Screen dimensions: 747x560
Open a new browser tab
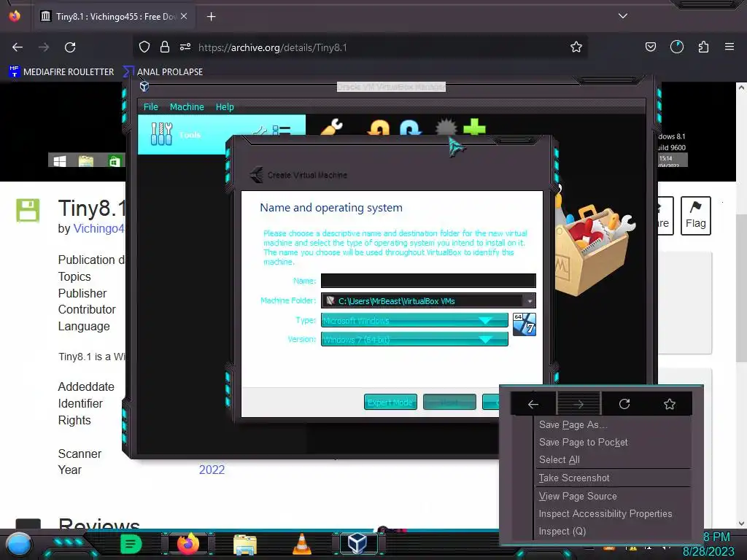tap(211, 17)
